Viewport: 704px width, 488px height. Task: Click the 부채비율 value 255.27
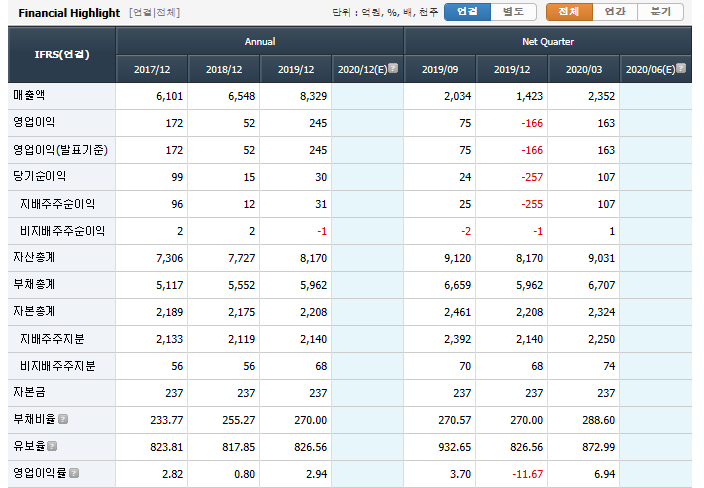[238, 420]
